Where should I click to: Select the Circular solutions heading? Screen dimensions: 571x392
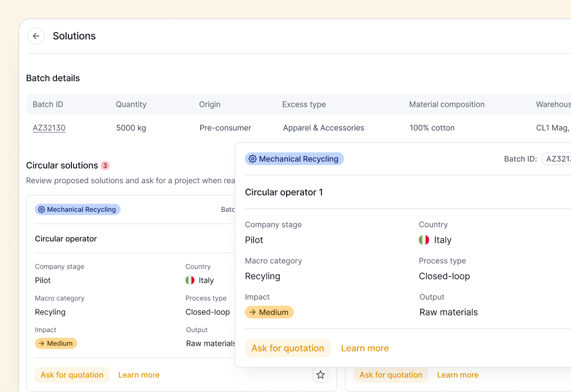pos(61,165)
